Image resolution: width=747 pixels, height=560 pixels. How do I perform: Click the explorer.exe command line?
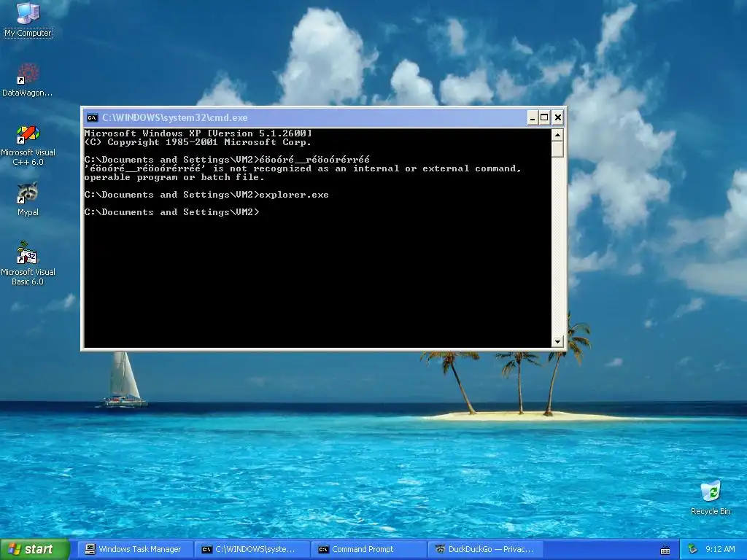click(206, 195)
